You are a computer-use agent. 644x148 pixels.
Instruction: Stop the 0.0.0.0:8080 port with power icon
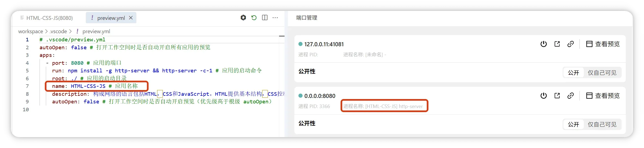click(x=544, y=96)
